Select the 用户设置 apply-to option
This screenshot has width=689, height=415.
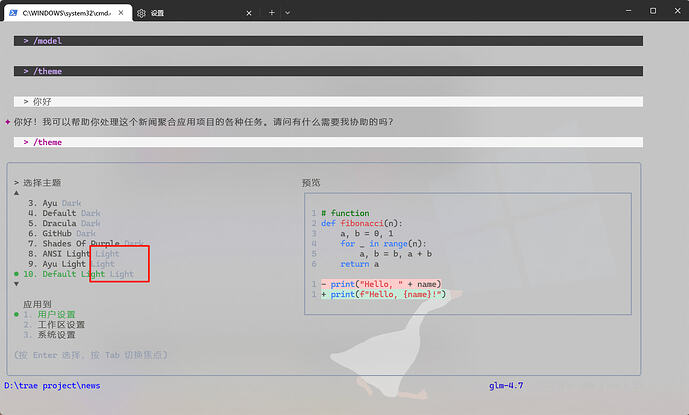pos(56,314)
